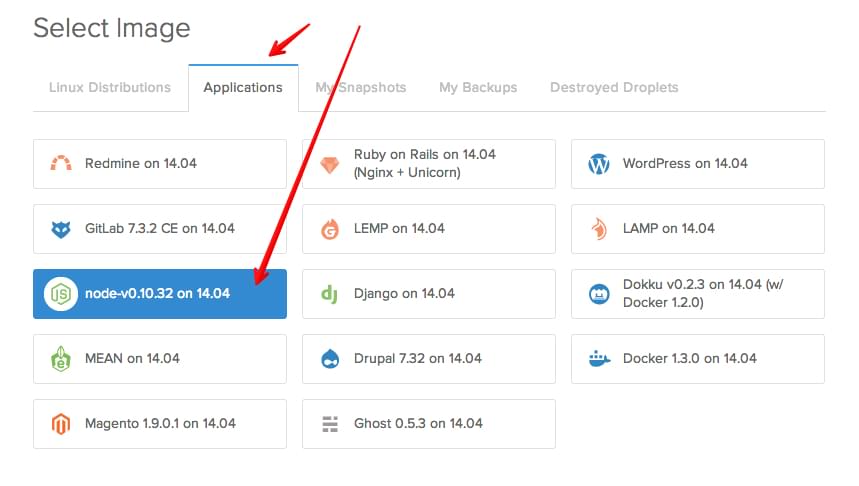Select Dokku v0.2.3 on 14.04 image
859x486 pixels.
(x=698, y=294)
